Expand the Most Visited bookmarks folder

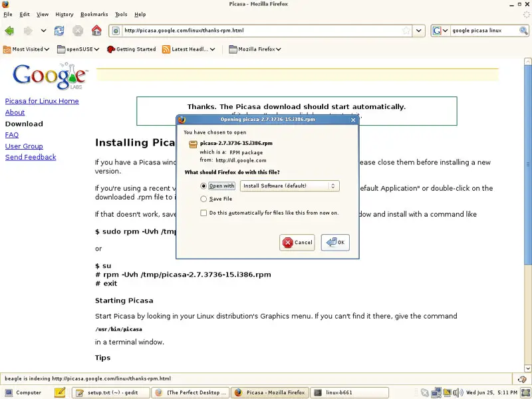coord(26,49)
